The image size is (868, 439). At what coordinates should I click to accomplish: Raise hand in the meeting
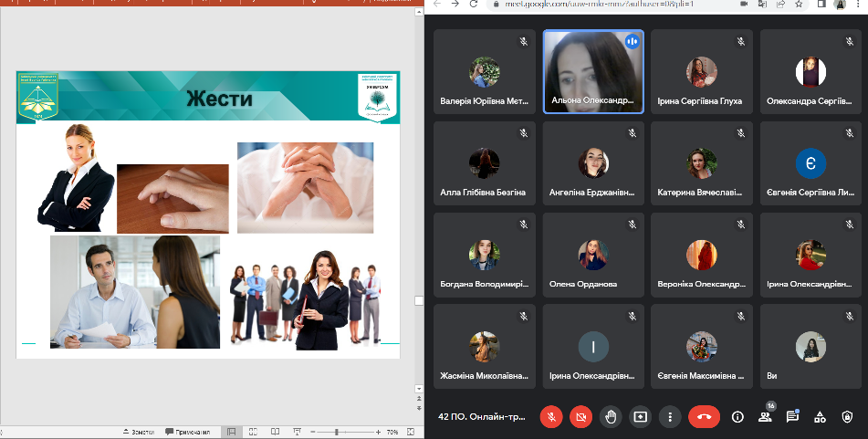611,417
